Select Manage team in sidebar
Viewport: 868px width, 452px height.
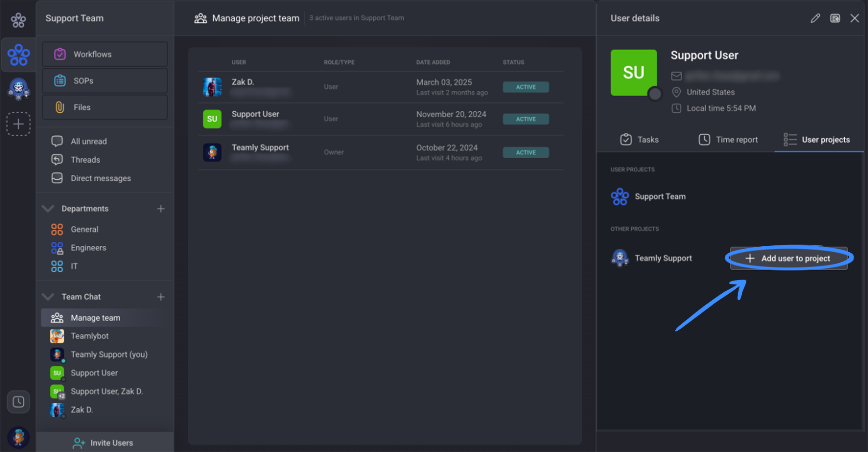pos(105,317)
